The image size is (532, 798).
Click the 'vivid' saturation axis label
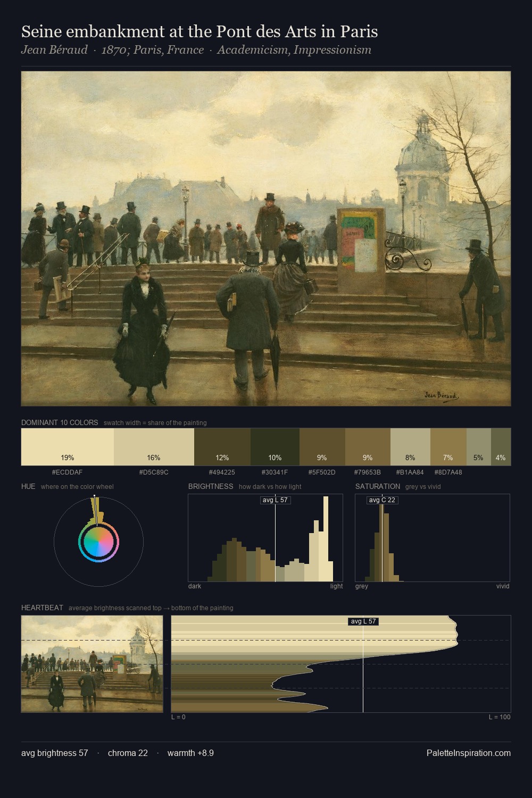(x=503, y=586)
